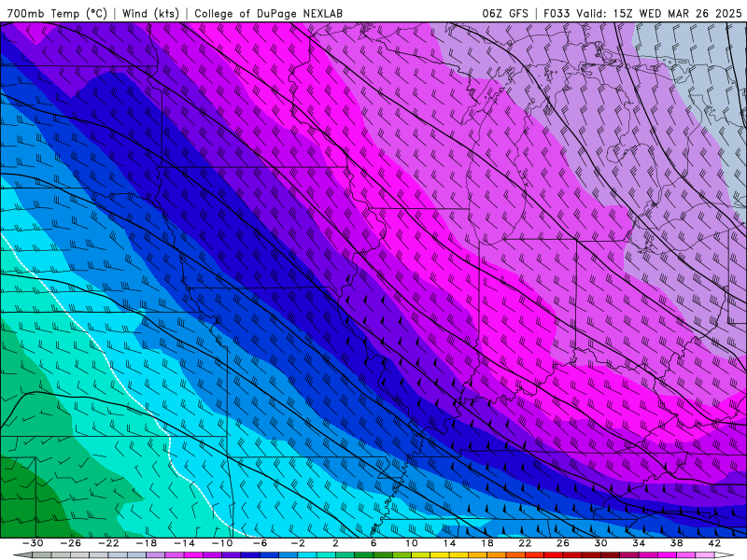This screenshot has height=560, width=747.
Task: Click the "700mb Temp (°C)" title text
Action: click(x=55, y=13)
